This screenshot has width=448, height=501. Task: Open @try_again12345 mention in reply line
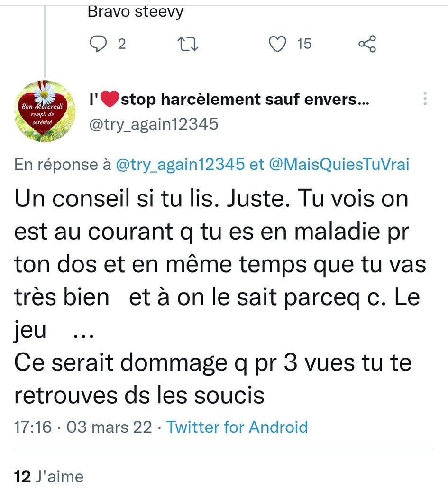(180, 165)
